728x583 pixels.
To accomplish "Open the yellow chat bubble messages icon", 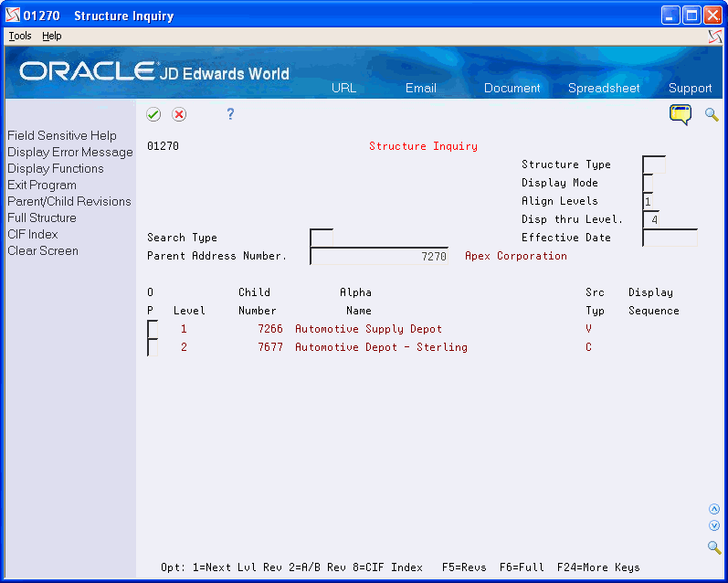I will (x=681, y=114).
